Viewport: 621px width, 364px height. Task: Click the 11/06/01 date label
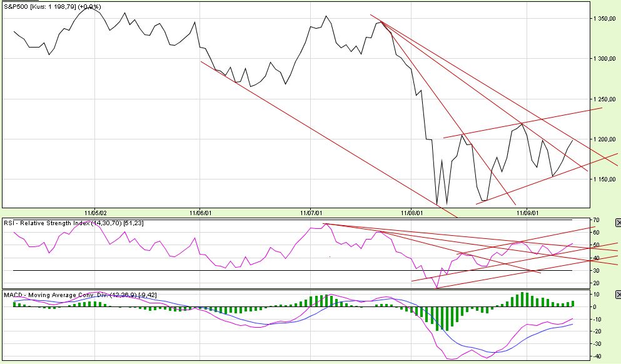pyautogui.click(x=200, y=213)
